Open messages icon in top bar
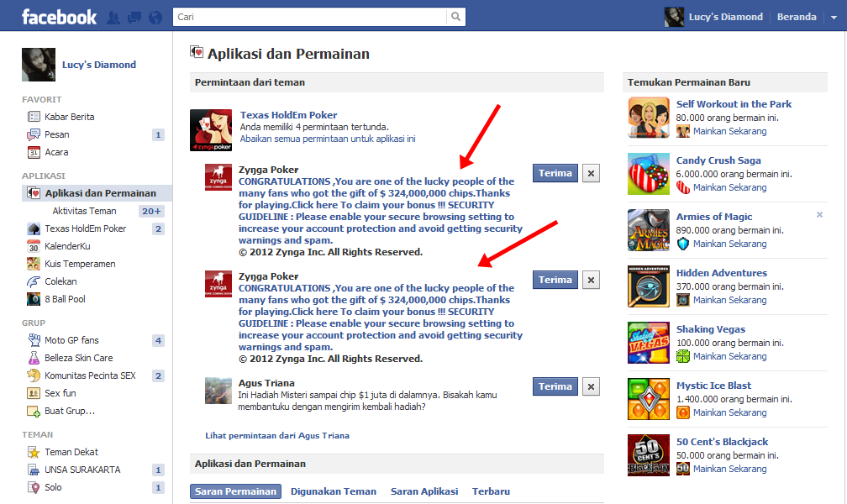Image resolution: width=847 pixels, height=504 pixels. pos(134,18)
